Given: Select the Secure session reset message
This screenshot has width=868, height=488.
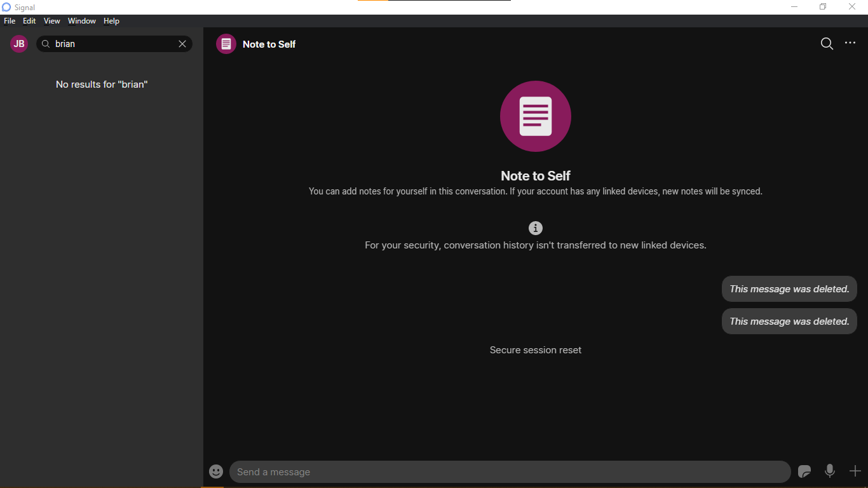Looking at the screenshot, I should 535,349.
